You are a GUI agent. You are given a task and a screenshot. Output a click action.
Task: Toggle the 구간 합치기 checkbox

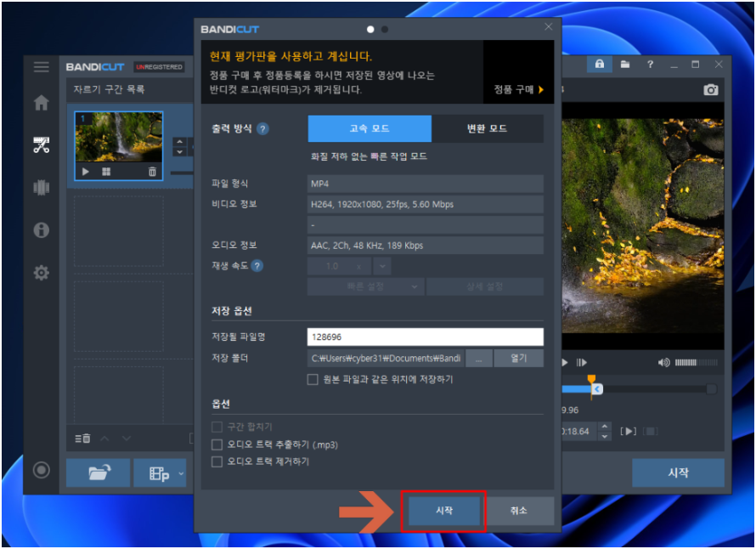click(x=217, y=427)
